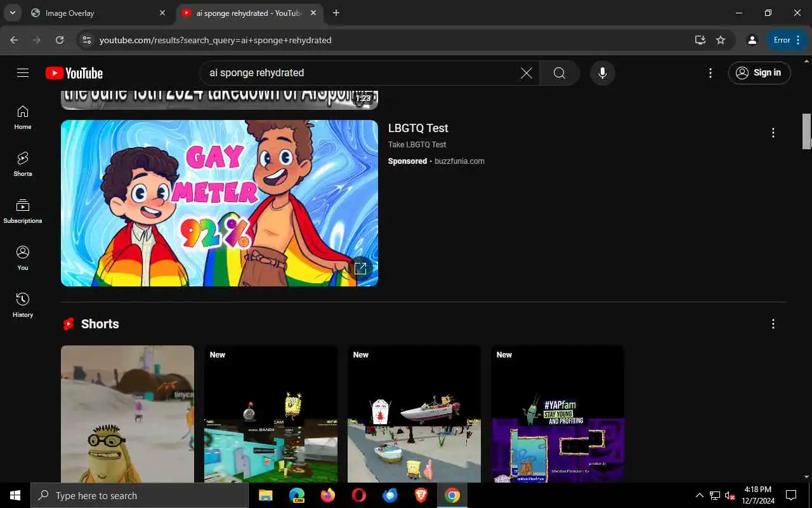This screenshot has height=508, width=812.
Task: Open Chrome profile icon
Action: pos(752,40)
